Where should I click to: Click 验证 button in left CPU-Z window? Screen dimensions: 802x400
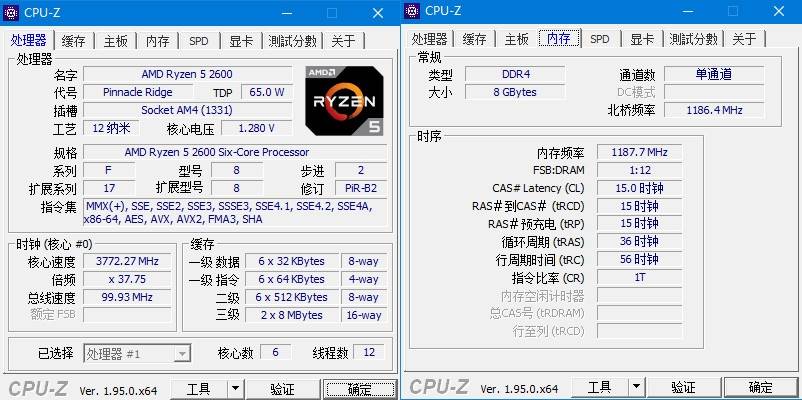(282, 389)
